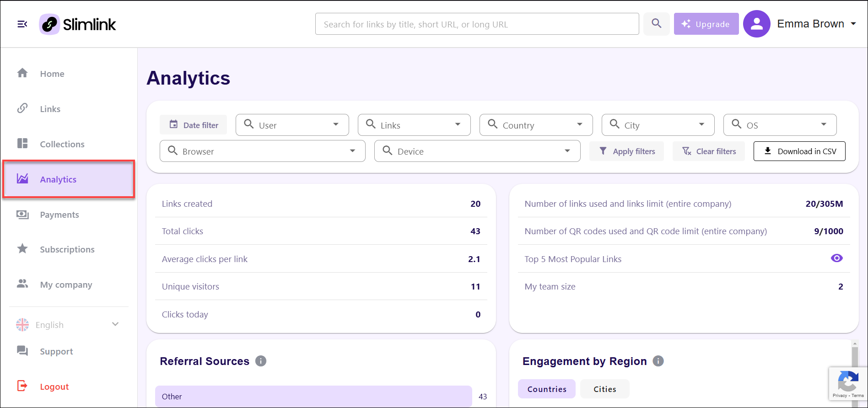
Task: Click the Download in CSV button
Action: [799, 151]
